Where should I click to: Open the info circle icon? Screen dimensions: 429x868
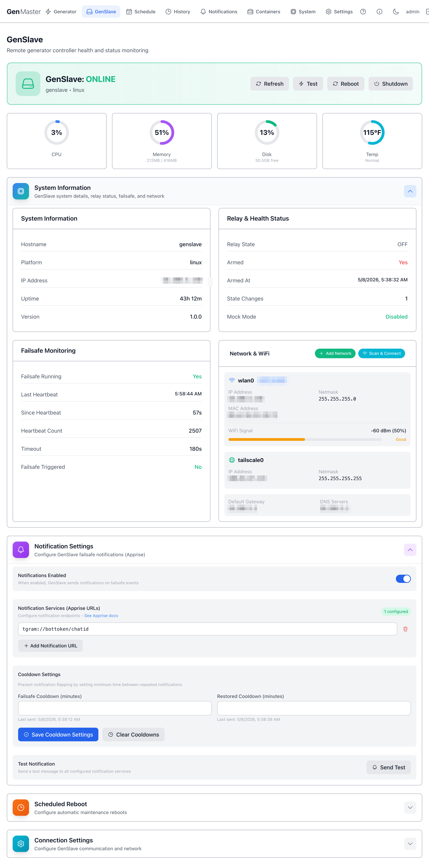tap(379, 11)
